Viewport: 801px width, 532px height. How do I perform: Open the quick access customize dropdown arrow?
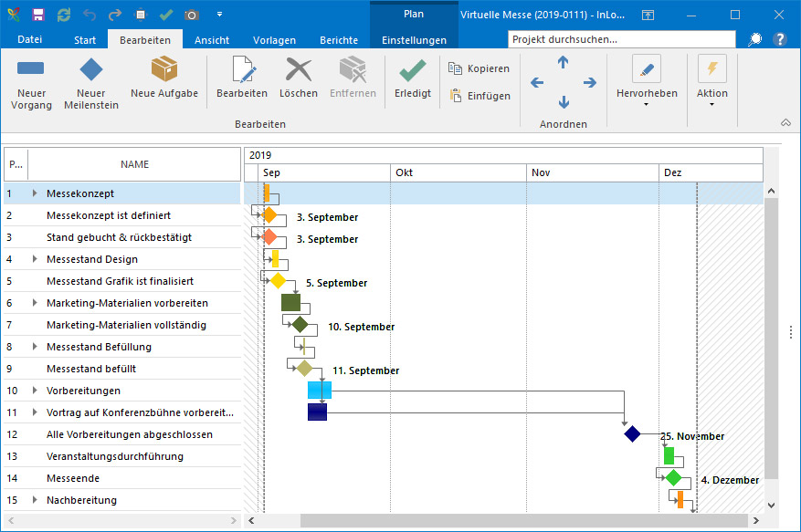pos(220,15)
